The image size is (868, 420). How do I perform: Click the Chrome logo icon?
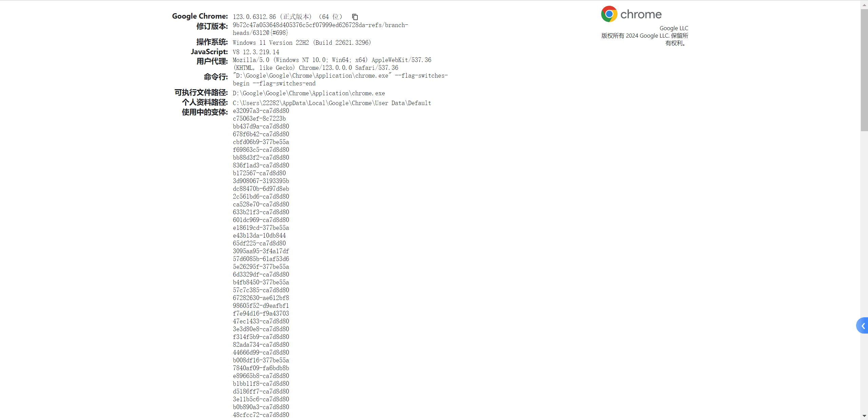609,14
